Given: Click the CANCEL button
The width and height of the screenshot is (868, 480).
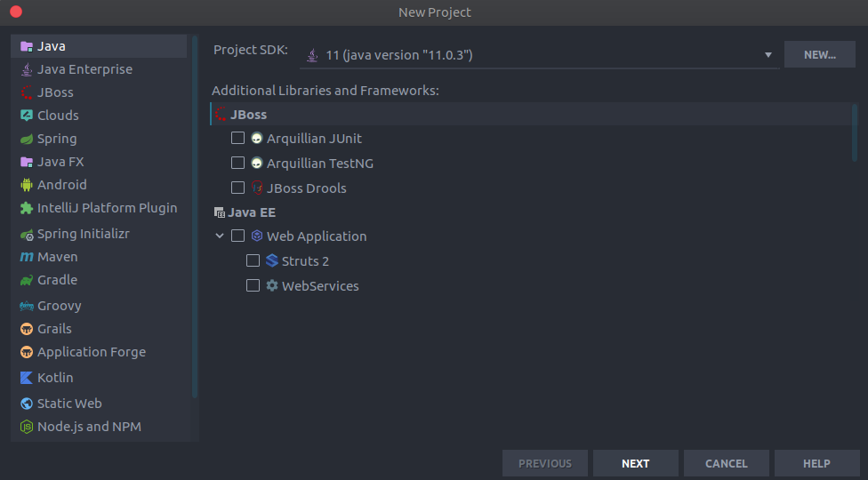Looking at the screenshot, I should 727,463.
